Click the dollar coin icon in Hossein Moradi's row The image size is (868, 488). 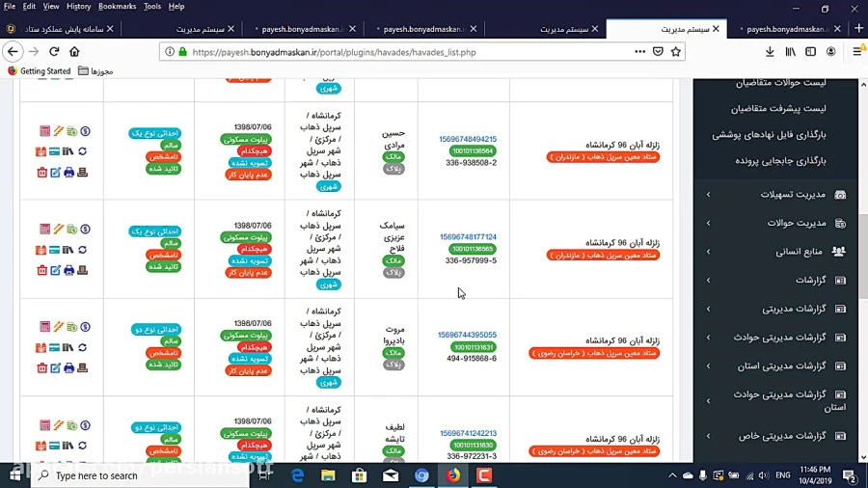tap(85, 131)
